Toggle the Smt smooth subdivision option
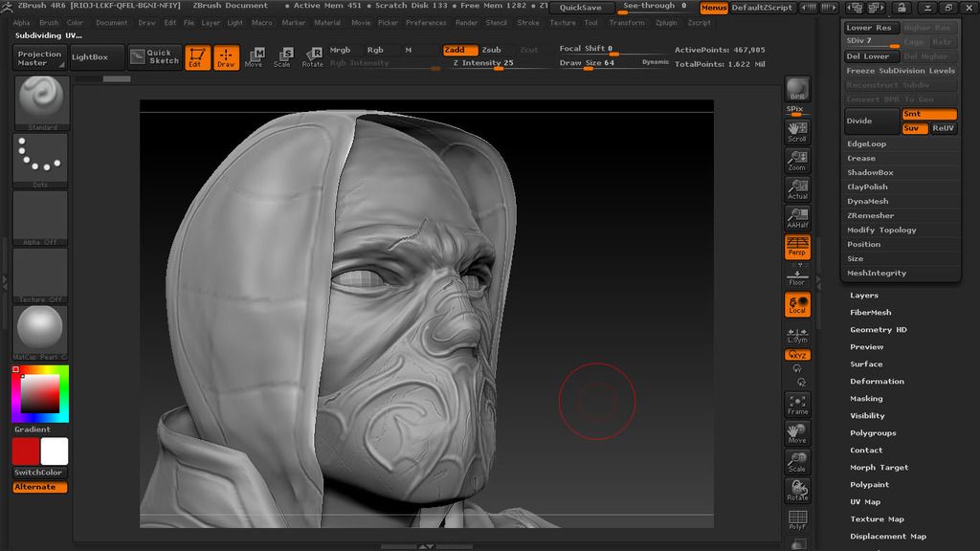The width and height of the screenshot is (980, 551). click(929, 114)
